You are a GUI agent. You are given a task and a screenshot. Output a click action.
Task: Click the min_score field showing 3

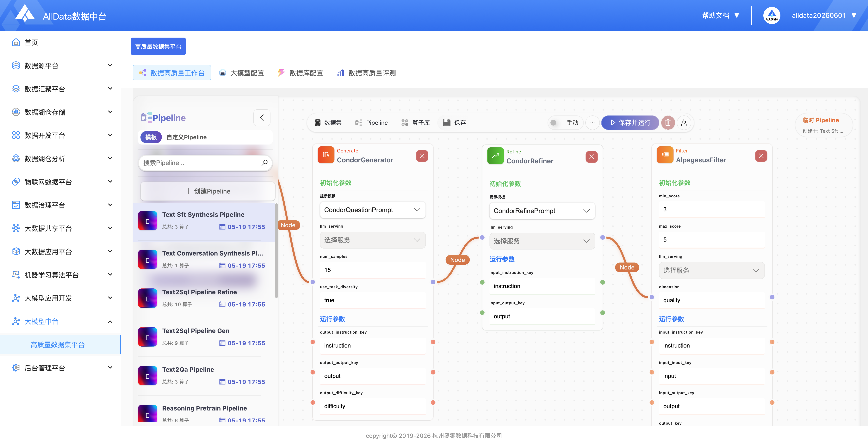point(711,210)
